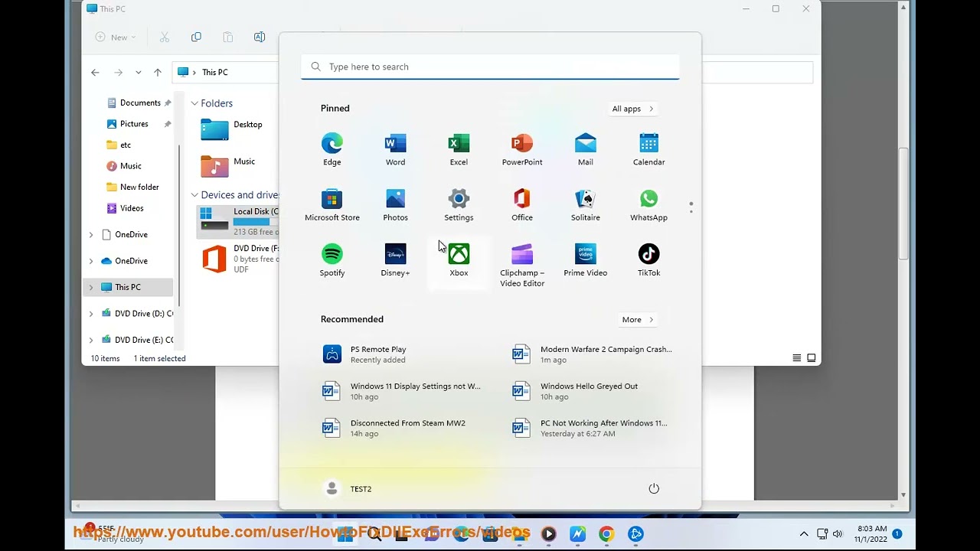Launch Word from the pinned apps
This screenshot has height=551, width=980.
(x=395, y=149)
